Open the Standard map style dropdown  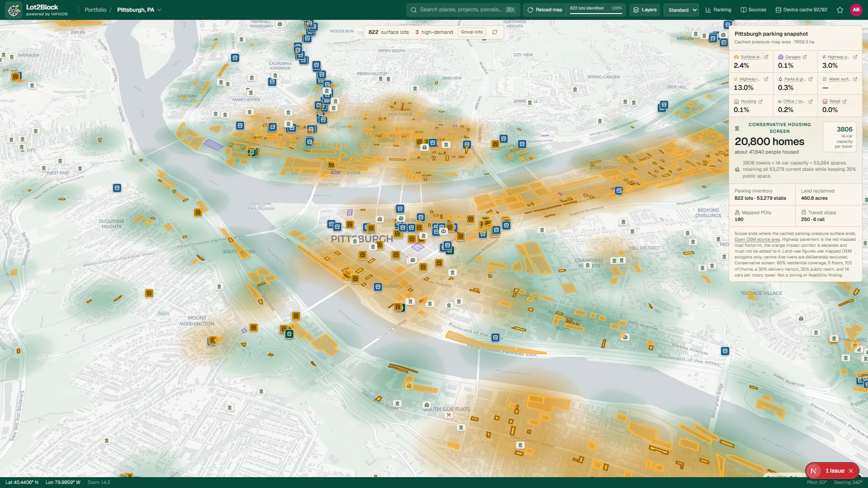click(681, 10)
